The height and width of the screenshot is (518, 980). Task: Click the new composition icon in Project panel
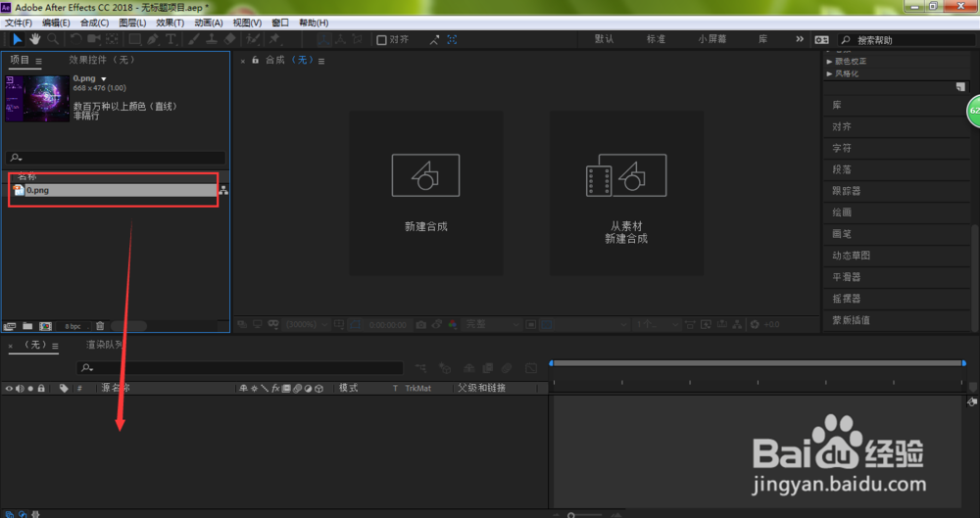(x=46, y=326)
